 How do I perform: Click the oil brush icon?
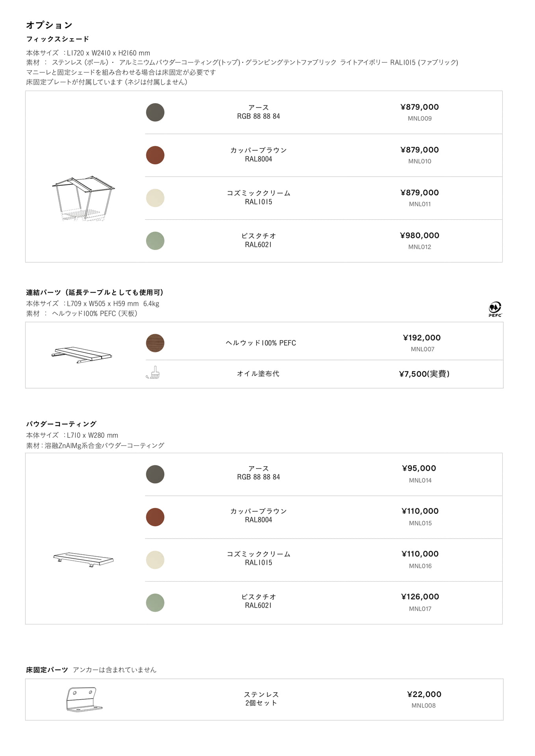coord(153,372)
